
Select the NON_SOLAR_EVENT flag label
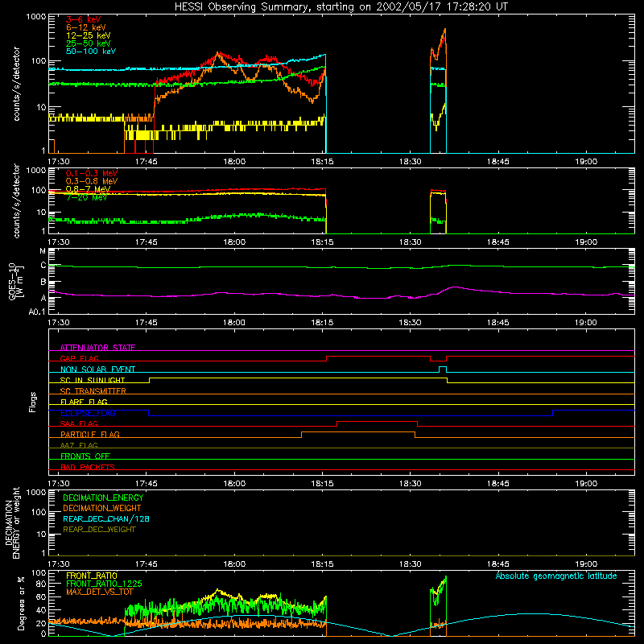click(x=97, y=369)
